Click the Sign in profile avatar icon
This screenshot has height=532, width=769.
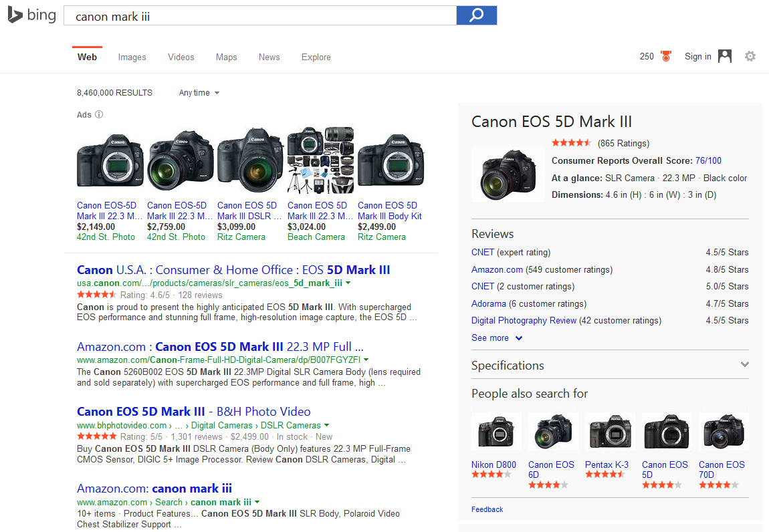[x=725, y=56]
